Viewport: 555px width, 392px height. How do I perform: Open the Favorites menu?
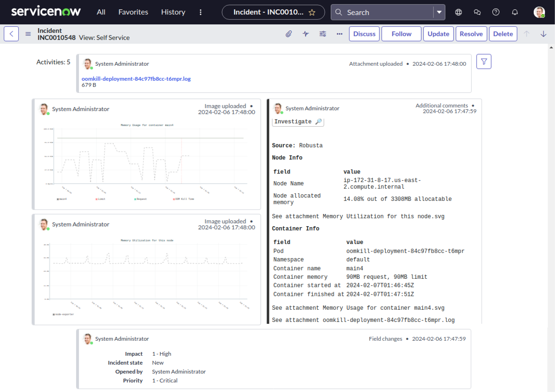tap(133, 12)
